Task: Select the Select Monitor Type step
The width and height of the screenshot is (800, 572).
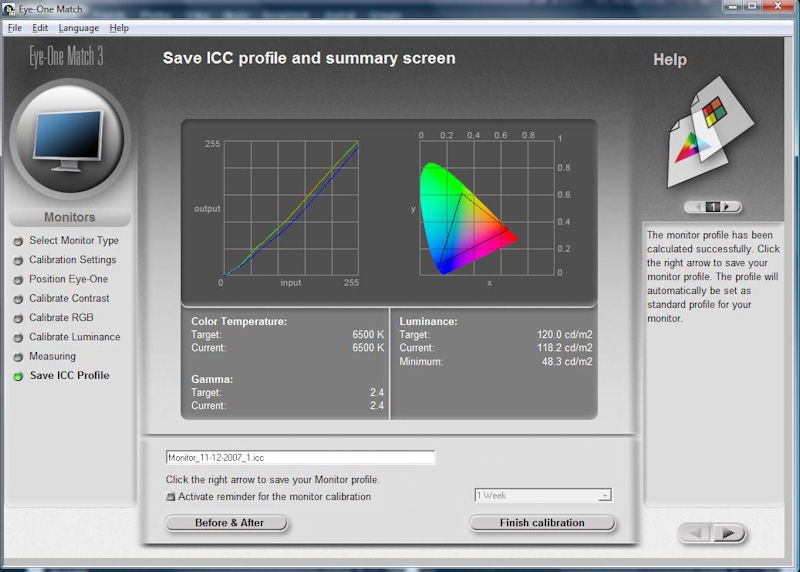Action: coord(73,240)
